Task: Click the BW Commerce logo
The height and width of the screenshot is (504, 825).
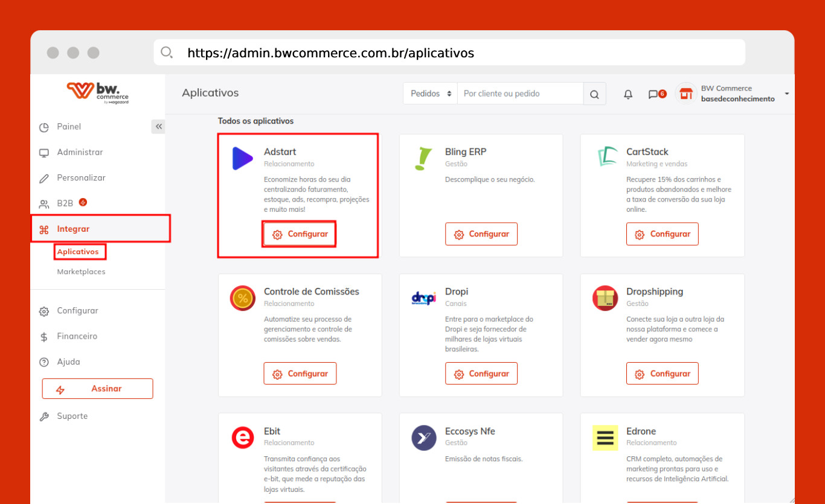Action: [97, 93]
